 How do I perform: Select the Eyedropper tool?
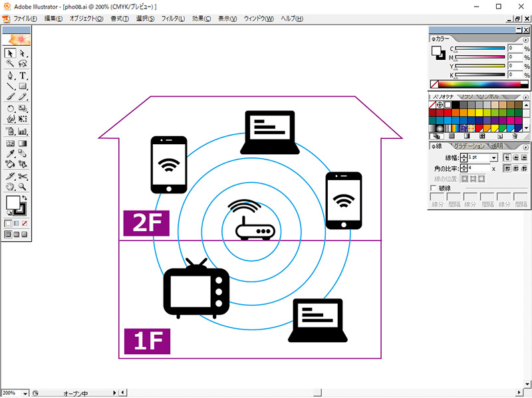pyautogui.click(x=10, y=153)
